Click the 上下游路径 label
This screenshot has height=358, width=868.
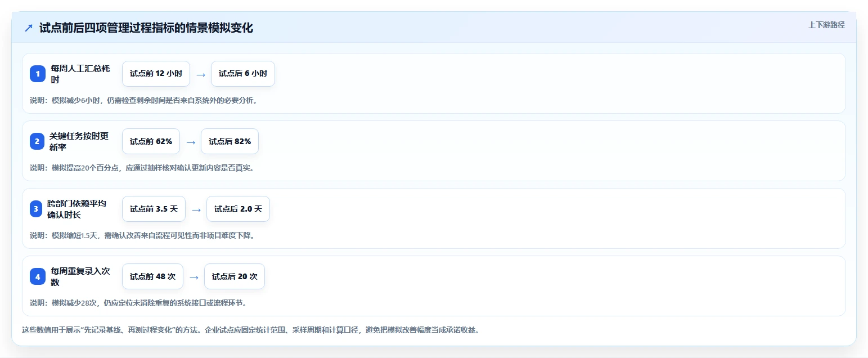pyautogui.click(x=826, y=25)
